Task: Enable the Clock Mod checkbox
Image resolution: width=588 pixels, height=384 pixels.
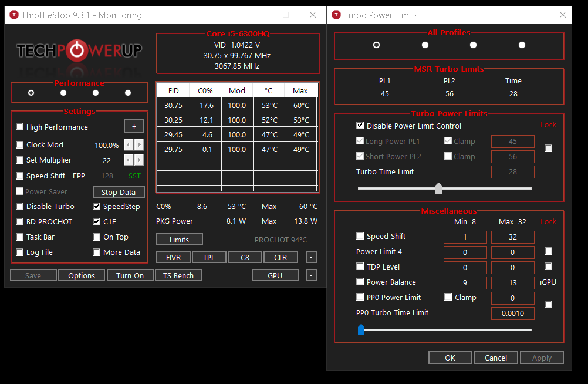Action: [x=20, y=144]
